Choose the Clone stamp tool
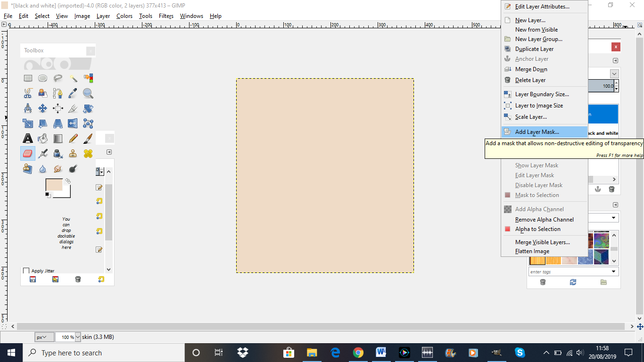The width and height of the screenshot is (644, 362). 73,153
